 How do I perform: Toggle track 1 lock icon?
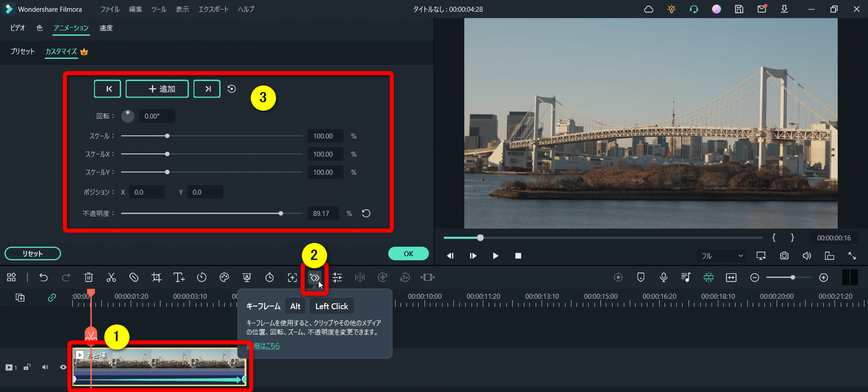pos(27,367)
